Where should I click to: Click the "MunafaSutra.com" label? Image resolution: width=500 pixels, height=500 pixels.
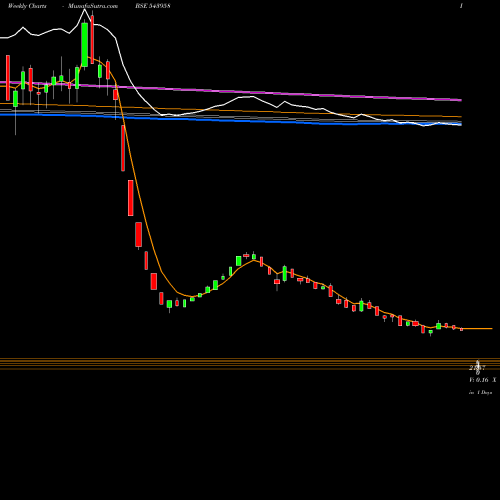[x=93, y=6]
